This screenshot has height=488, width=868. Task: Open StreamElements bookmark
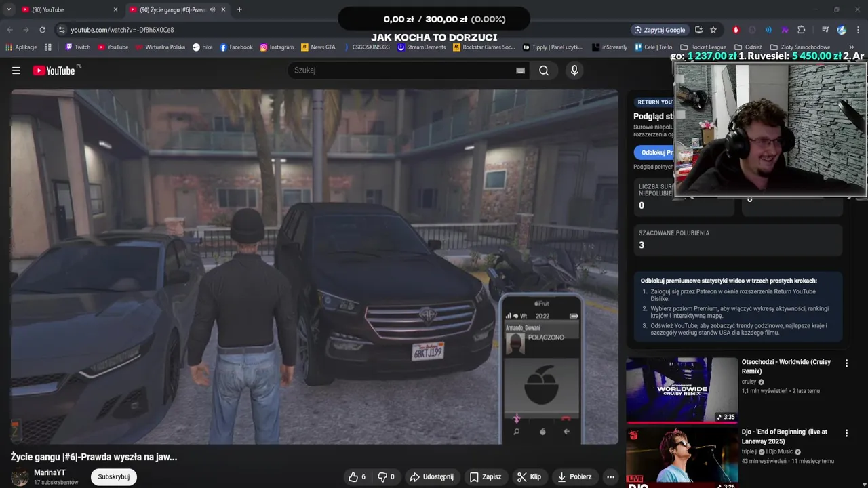click(x=421, y=47)
